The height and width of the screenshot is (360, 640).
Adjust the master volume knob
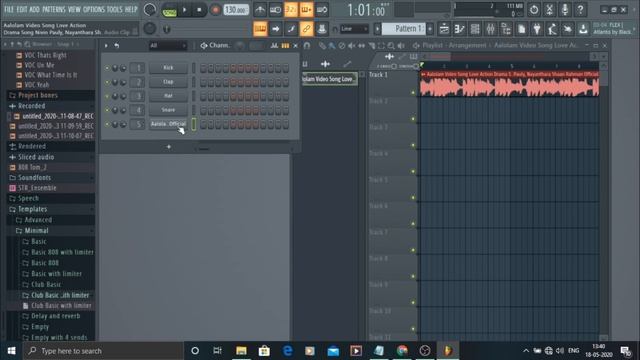coord(149,10)
